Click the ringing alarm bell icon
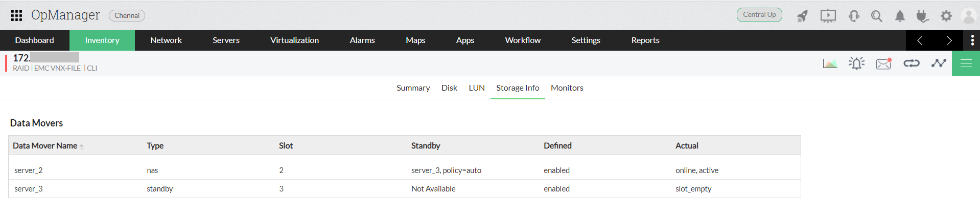Screen dimensions: 980x215 [856, 63]
